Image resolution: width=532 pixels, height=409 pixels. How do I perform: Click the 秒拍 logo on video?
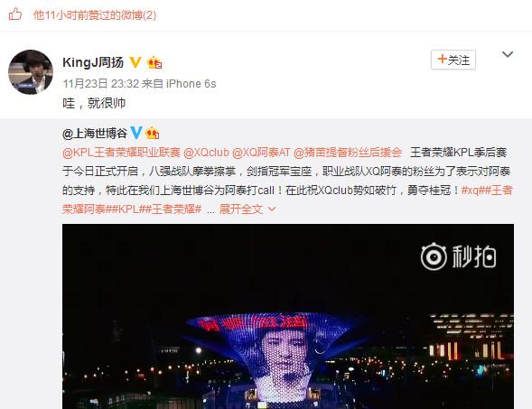coord(458,256)
